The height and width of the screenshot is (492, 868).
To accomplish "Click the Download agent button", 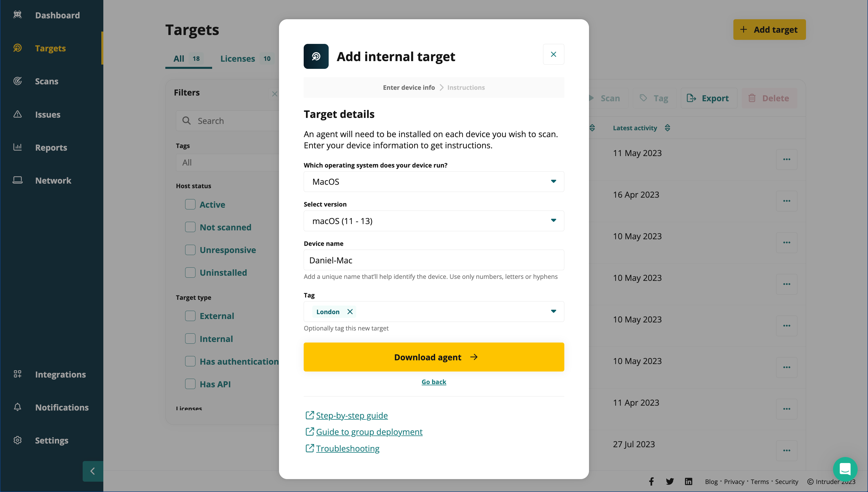I will [434, 357].
